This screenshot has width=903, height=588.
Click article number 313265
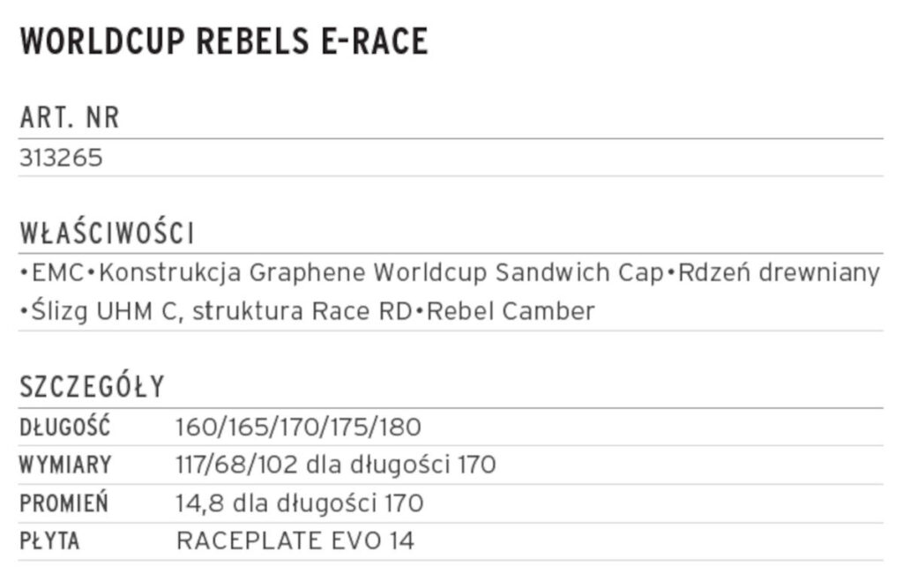click(61, 158)
